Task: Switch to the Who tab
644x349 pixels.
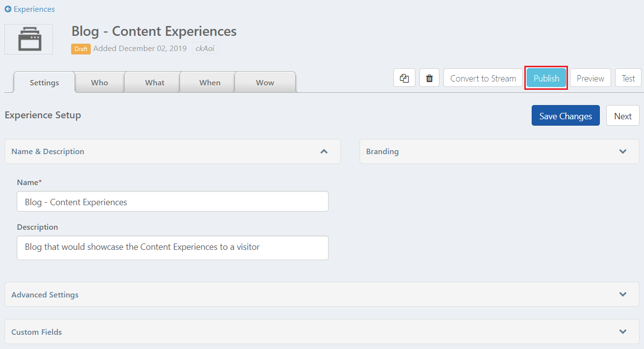Action: pyautogui.click(x=100, y=82)
